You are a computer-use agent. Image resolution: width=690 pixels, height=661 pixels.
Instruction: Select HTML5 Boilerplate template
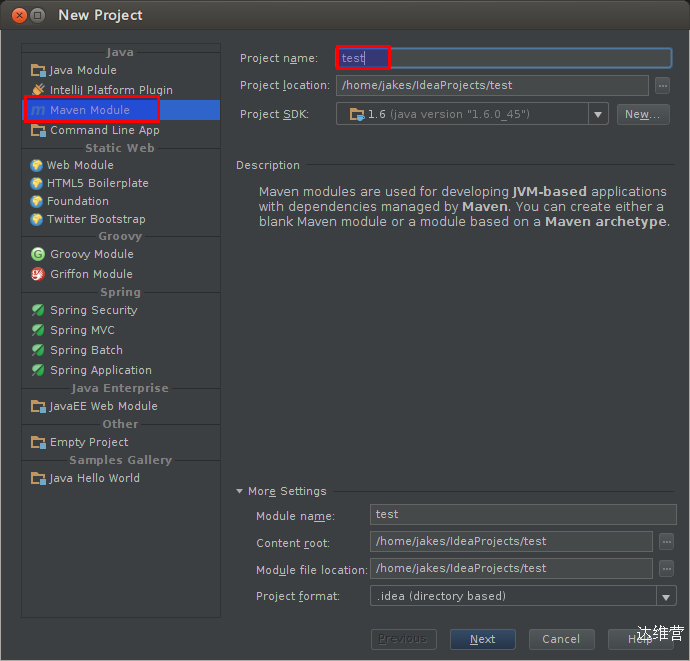click(x=121, y=184)
